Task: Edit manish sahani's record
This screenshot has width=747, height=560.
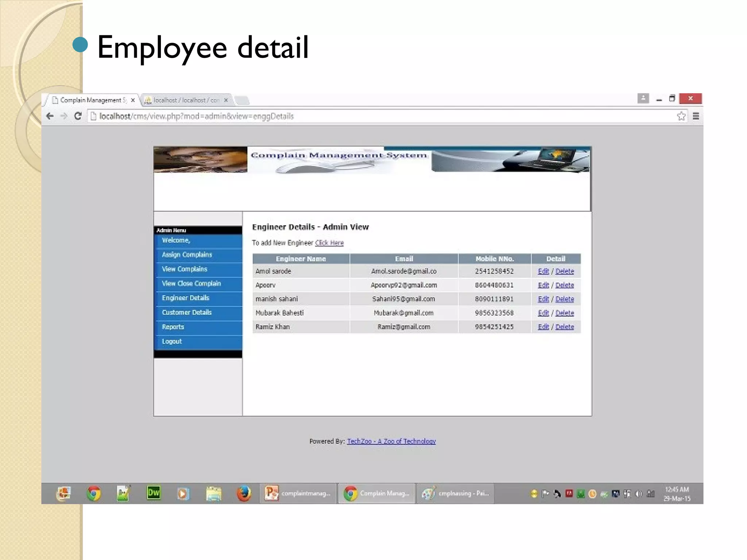Action: pos(543,299)
